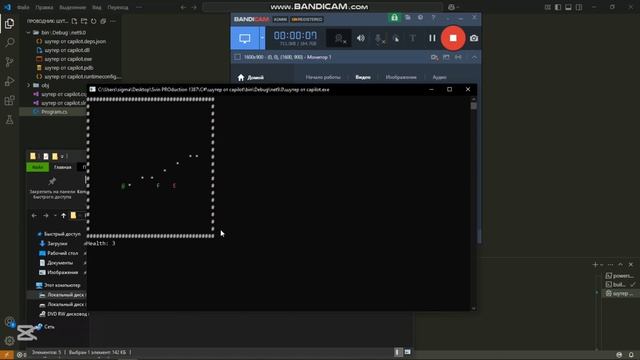This screenshot has width=640, height=360.
Task: Open the Explorer view in VS Code activity bar
Action: [9, 24]
